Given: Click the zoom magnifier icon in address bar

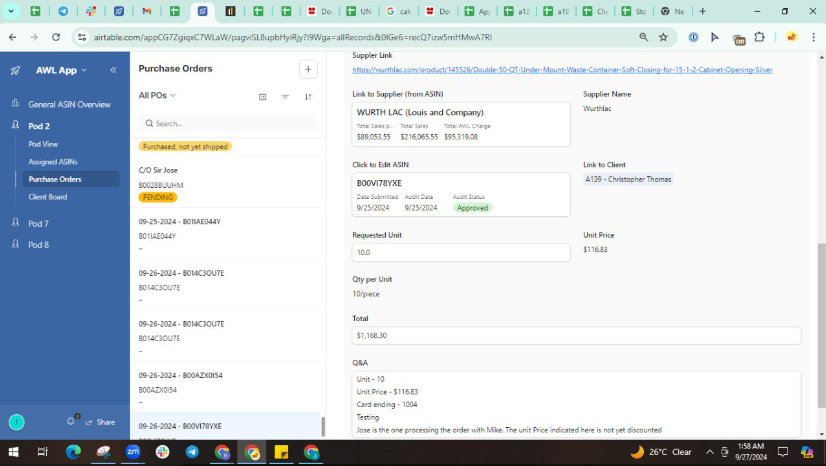Looking at the screenshot, I should click(x=643, y=37).
